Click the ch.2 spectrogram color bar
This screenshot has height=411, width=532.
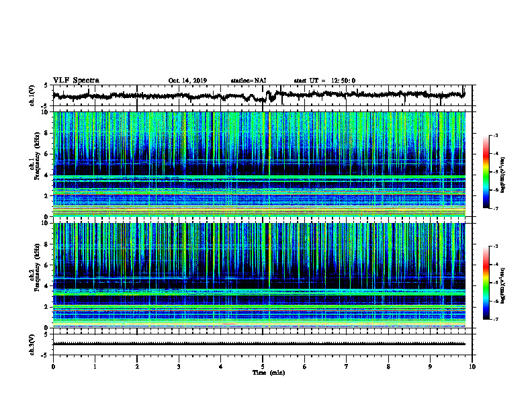486,283
